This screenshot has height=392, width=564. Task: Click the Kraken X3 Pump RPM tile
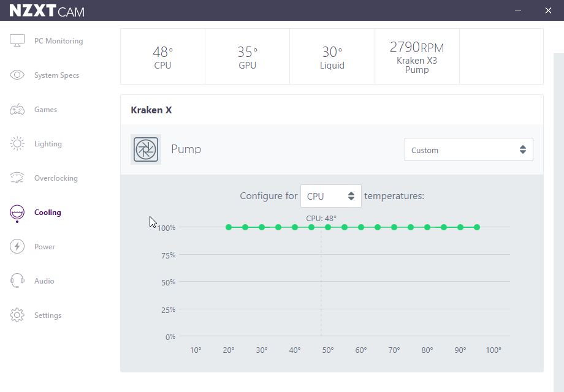pos(417,56)
